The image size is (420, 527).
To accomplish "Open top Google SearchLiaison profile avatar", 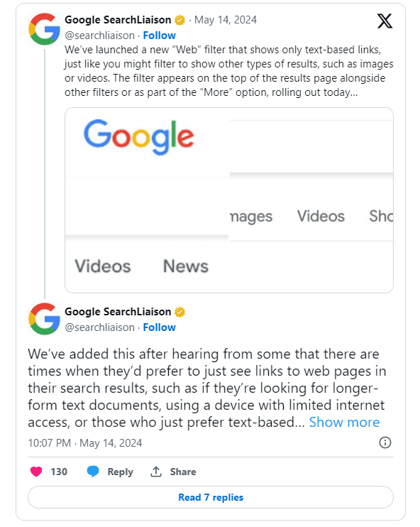I will [x=44, y=29].
